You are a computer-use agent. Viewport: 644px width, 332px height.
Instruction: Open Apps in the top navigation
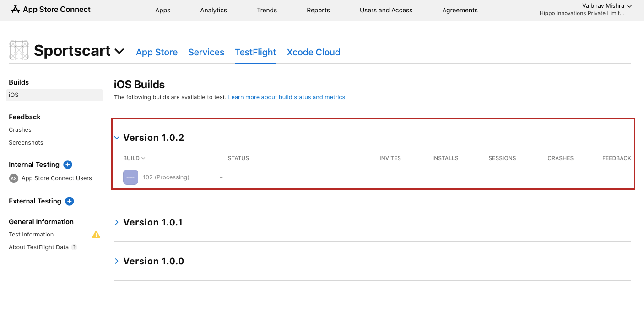163,10
